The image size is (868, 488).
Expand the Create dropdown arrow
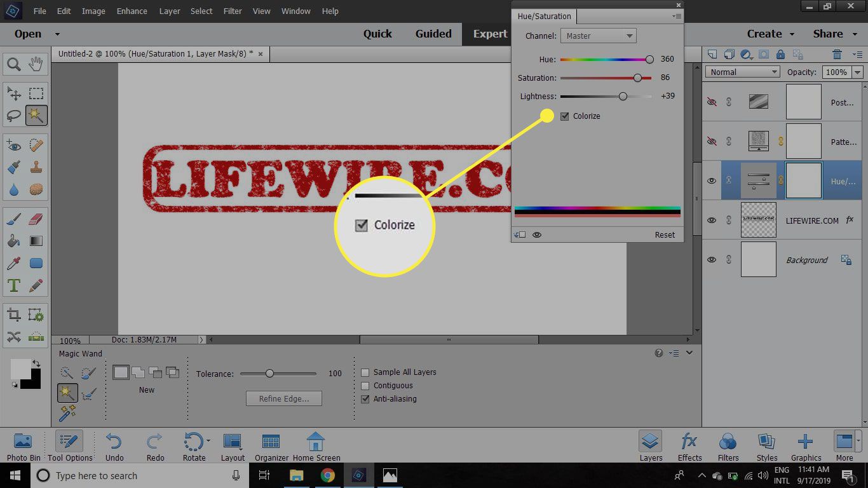(792, 34)
